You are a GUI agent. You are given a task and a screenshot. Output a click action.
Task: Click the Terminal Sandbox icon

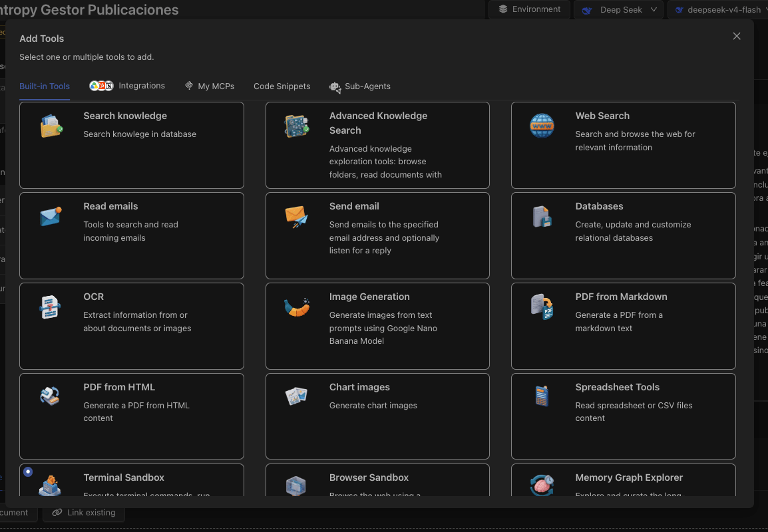(50, 485)
